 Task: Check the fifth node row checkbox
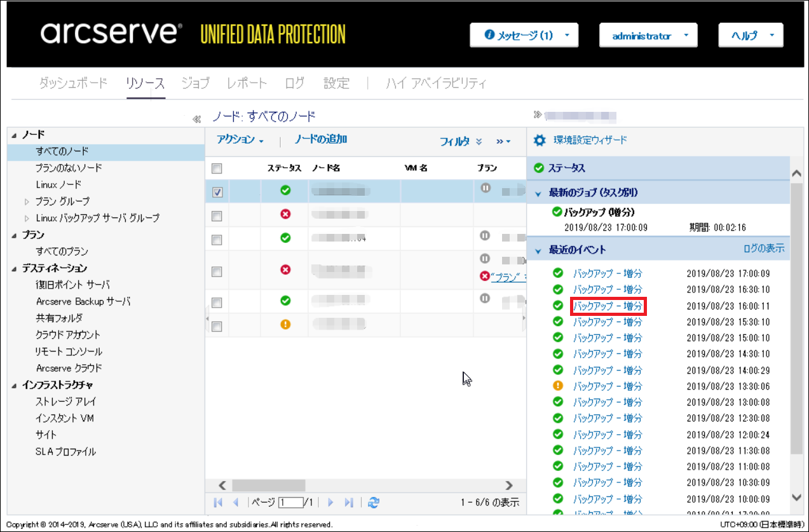(x=217, y=303)
